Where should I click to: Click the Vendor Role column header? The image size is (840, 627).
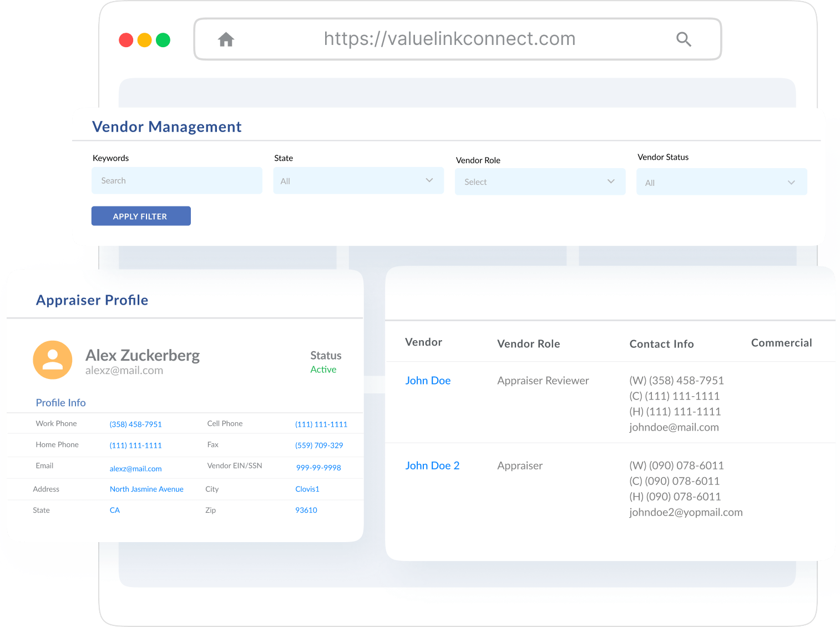pos(528,344)
